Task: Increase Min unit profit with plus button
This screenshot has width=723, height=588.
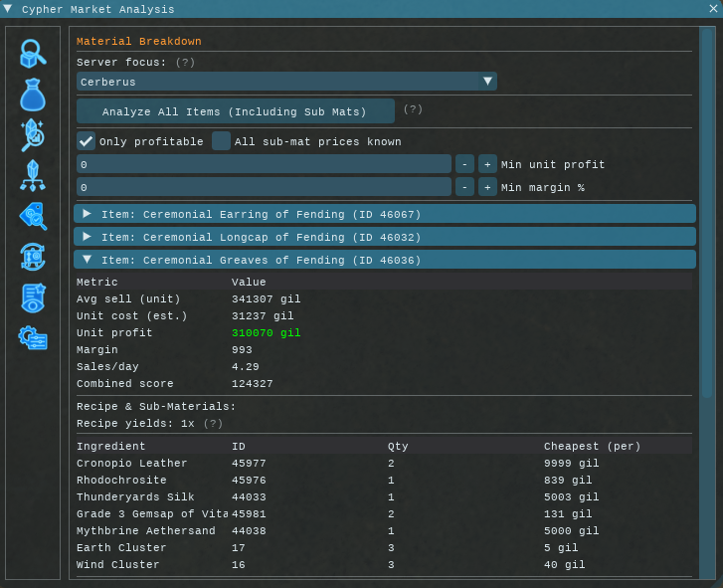Action: click(x=487, y=164)
